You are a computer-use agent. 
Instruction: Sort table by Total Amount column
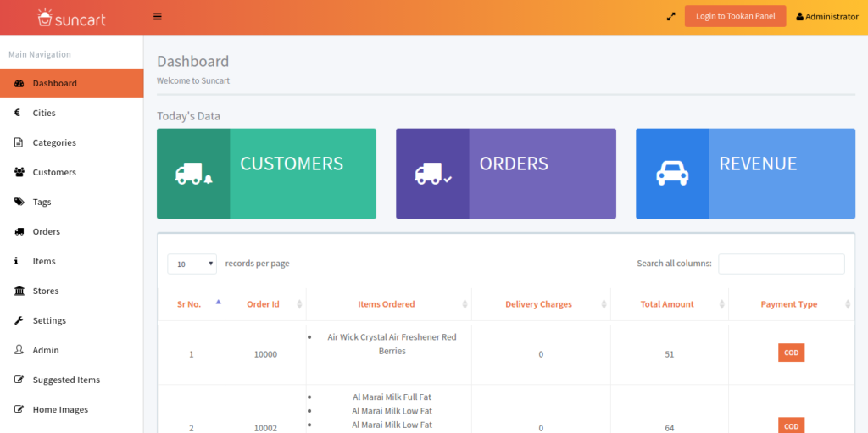667,304
